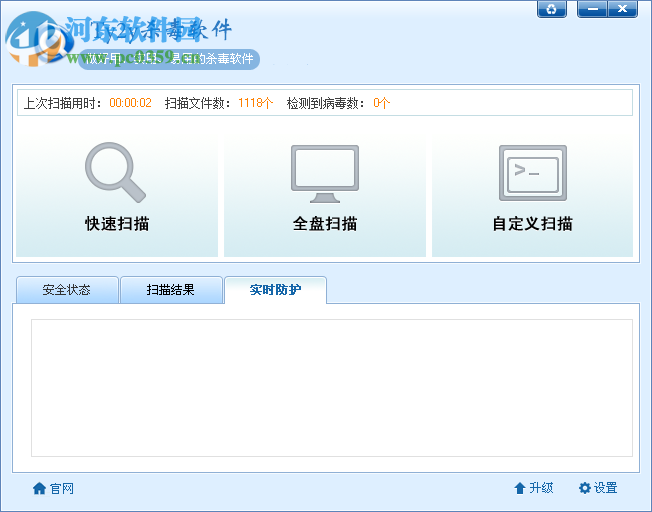The height and width of the screenshot is (512, 652).
Task: Click the skin-change icon in the title bar
Action: click(x=551, y=9)
